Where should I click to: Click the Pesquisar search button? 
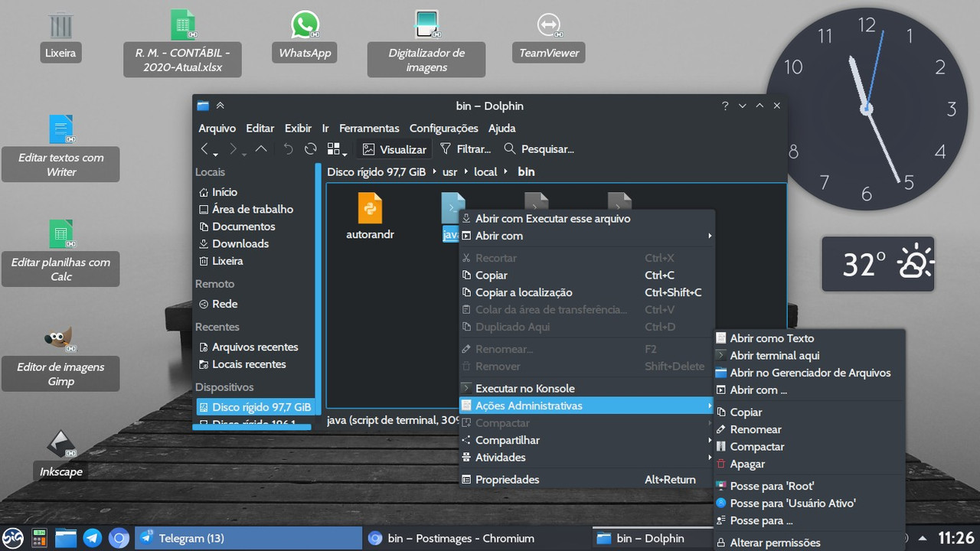[538, 149]
